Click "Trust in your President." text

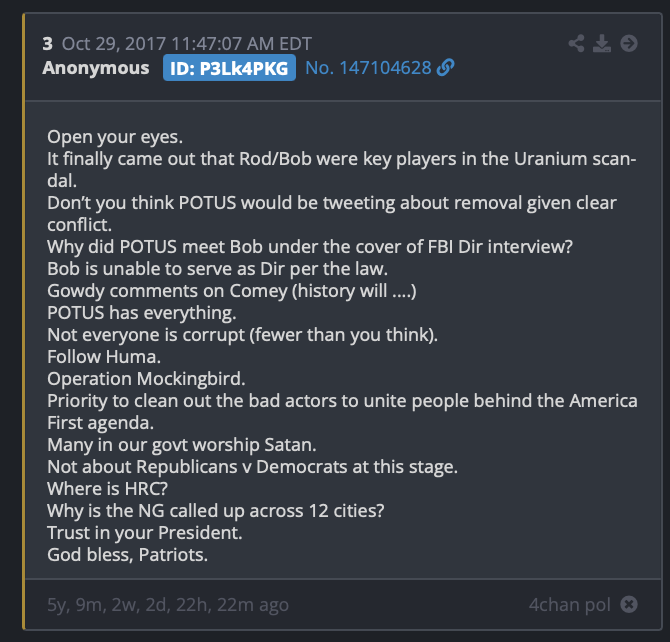click(x=145, y=533)
